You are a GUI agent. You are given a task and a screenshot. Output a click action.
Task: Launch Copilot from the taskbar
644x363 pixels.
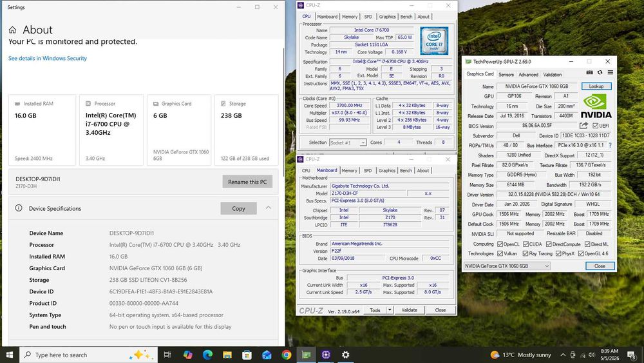(187, 355)
